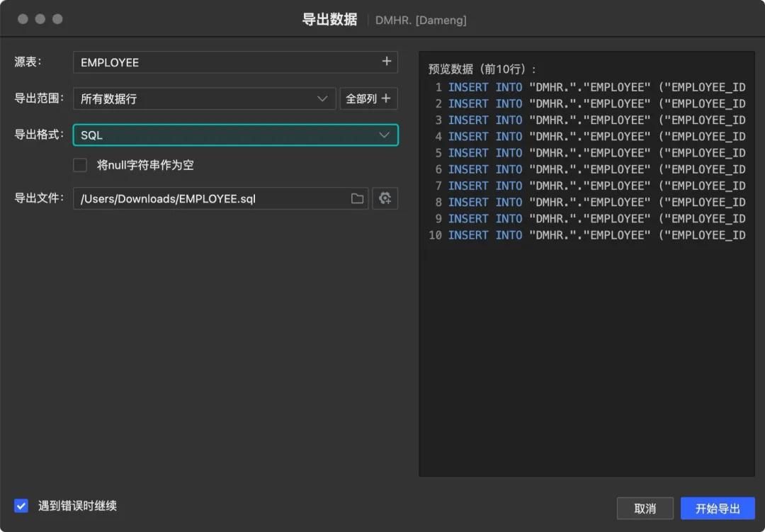Select preview line 6 INSERT statement
This screenshot has width=765, height=532.
[x=596, y=169]
